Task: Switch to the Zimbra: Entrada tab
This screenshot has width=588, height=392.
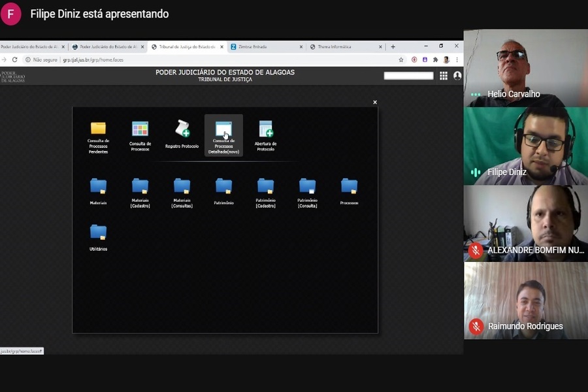Action: [x=265, y=47]
